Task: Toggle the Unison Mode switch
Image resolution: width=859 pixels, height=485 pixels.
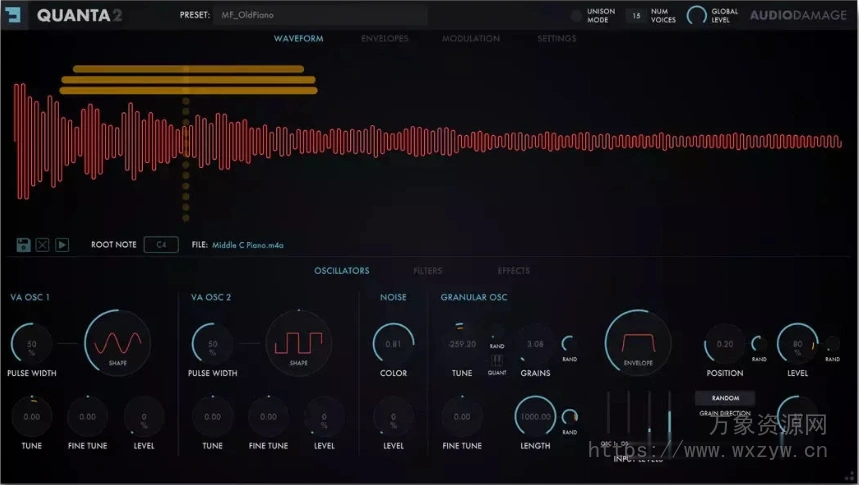Action: pyautogui.click(x=576, y=16)
